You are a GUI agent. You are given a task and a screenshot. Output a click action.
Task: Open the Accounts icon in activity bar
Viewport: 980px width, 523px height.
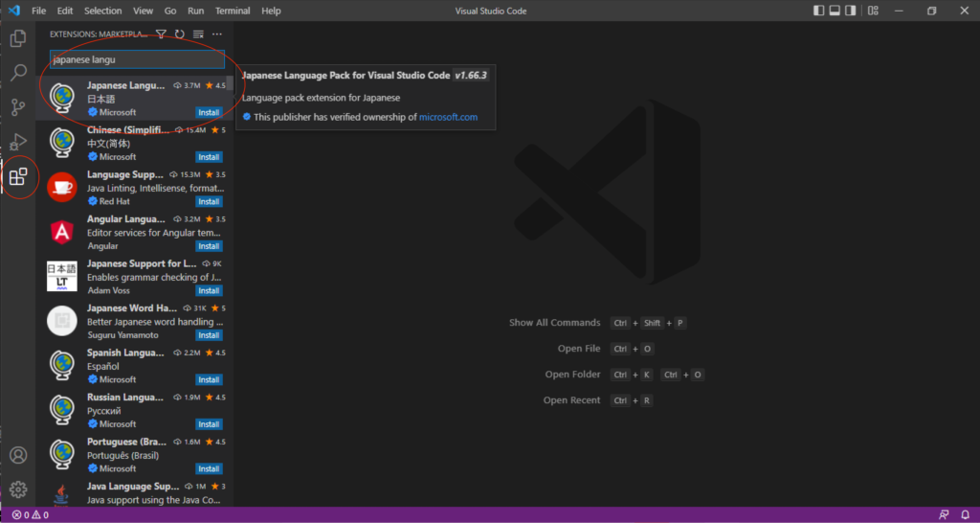pos(18,455)
